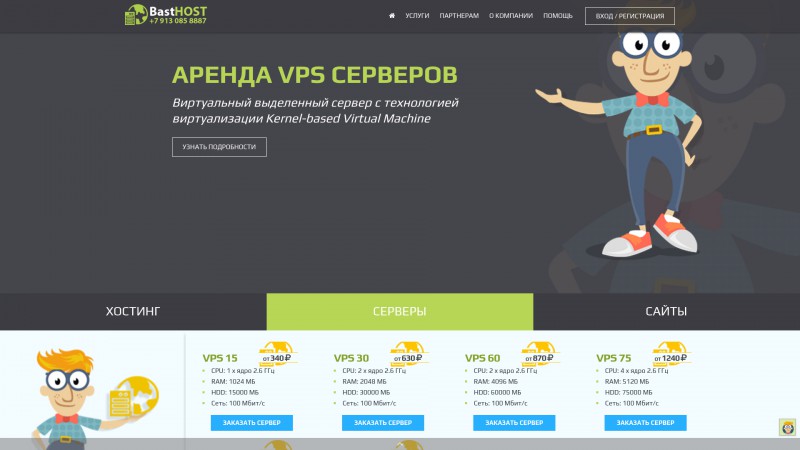Select the Серверы tab
Image resolution: width=800 pixels, height=450 pixels.
coord(399,311)
